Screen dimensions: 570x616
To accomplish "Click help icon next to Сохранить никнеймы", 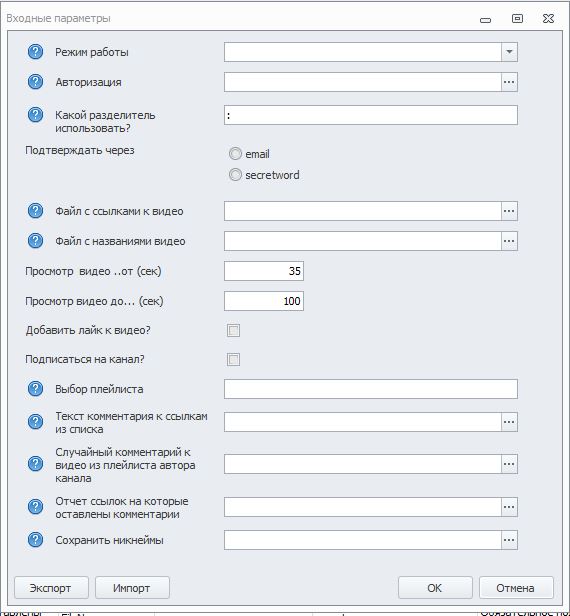I will click(x=35, y=540).
